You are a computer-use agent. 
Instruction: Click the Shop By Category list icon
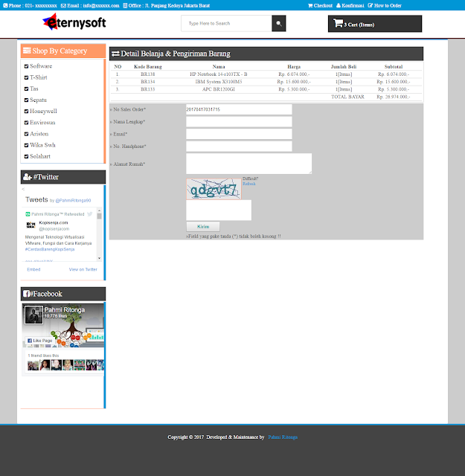pos(27,51)
